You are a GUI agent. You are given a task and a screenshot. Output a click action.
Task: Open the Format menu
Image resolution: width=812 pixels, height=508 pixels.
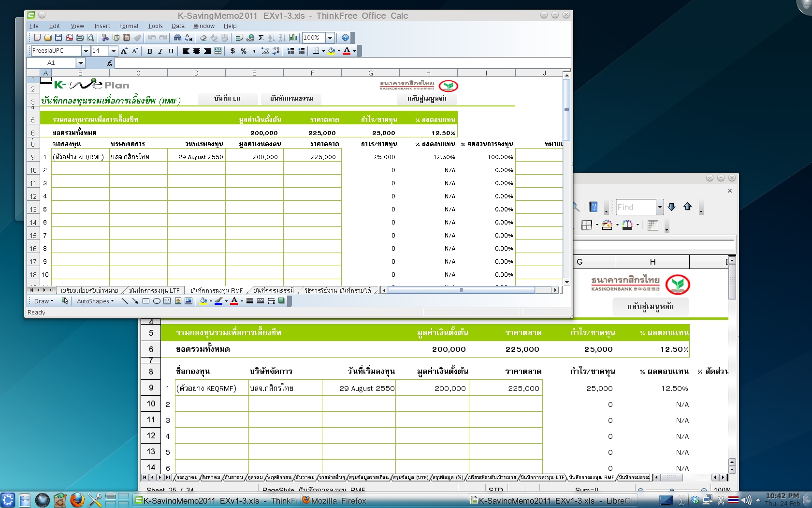[129, 26]
